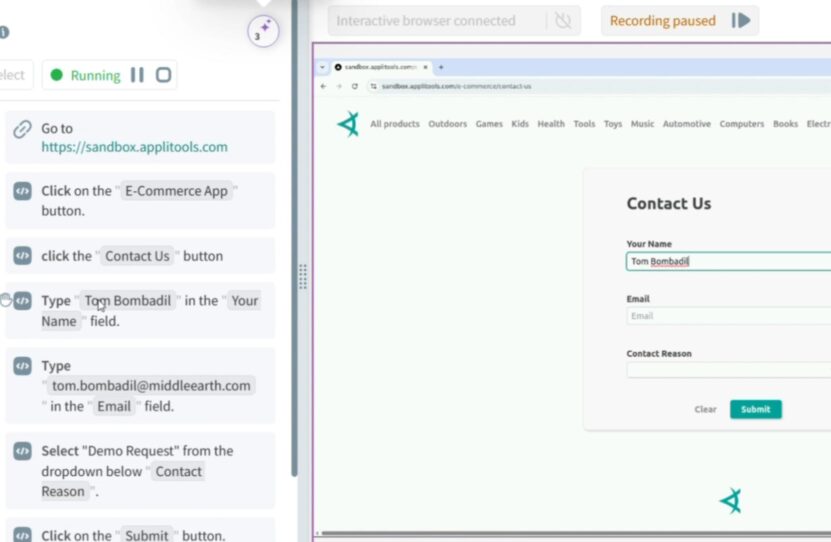Click the browser horizontal scrollbar
The image size is (831, 542).
coord(575,533)
